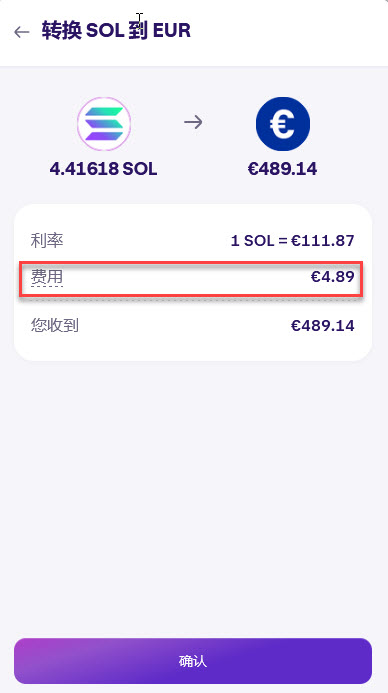Image resolution: width=388 pixels, height=693 pixels.
Task: Click the conversion arrow between currencies
Action: tap(194, 122)
